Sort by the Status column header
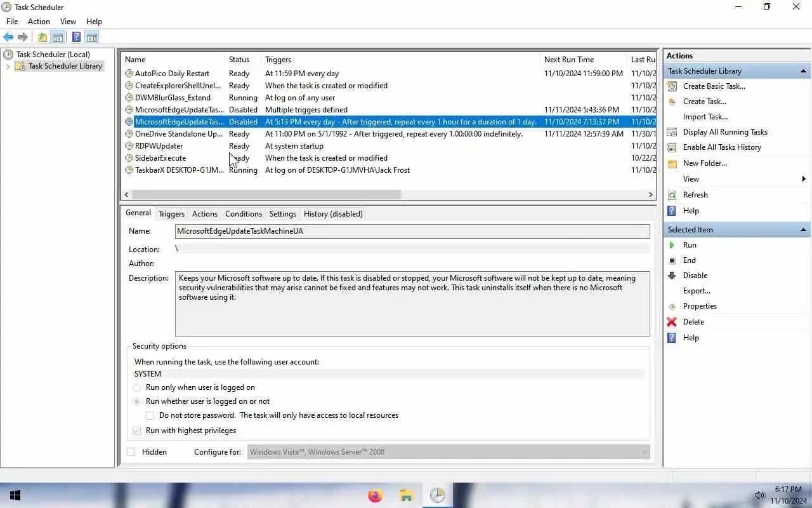Viewport: 812px width, 508px height. tap(242, 60)
